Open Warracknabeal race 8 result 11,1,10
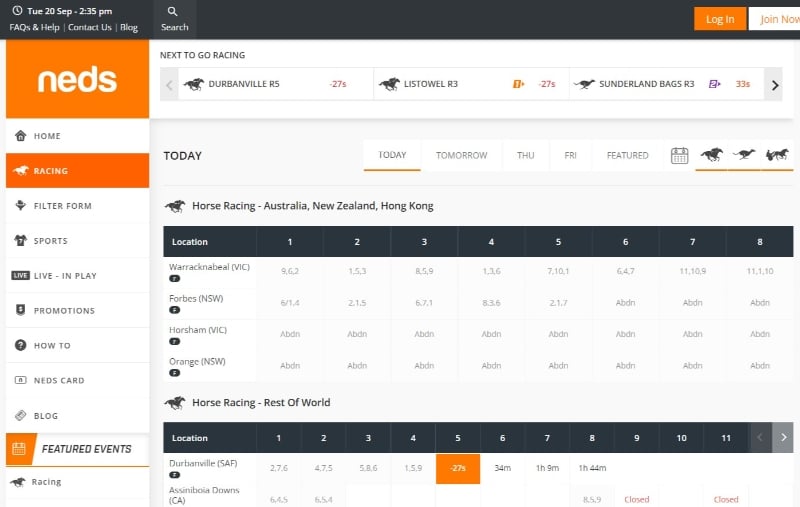The height and width of the screenshot is (507, 800). (760, 271)
